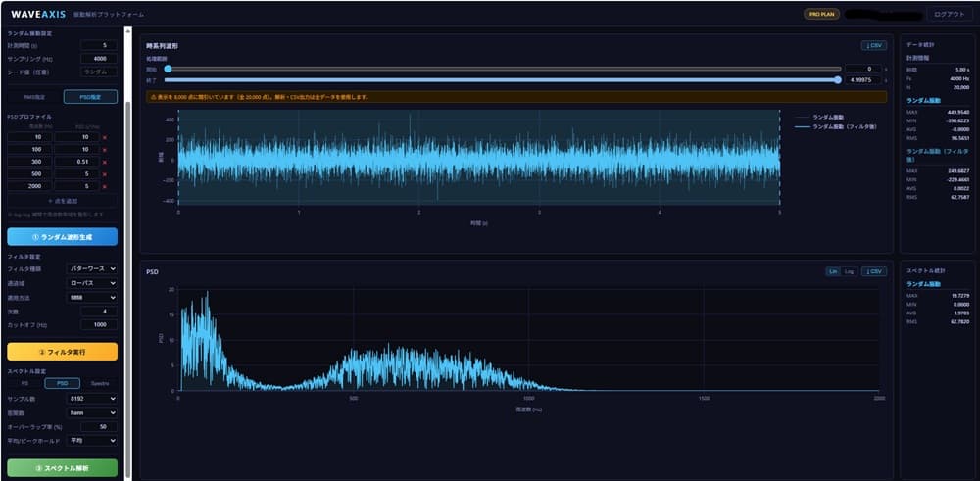
Task: Delete the PSD profile row with frequency 2000
Action: click(105, 186)
